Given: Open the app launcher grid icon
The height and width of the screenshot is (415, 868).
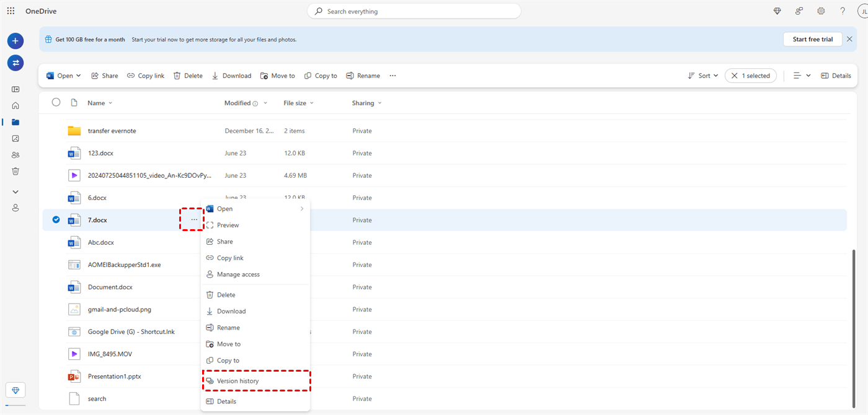Looking at the screenshot, I should 11,11.
